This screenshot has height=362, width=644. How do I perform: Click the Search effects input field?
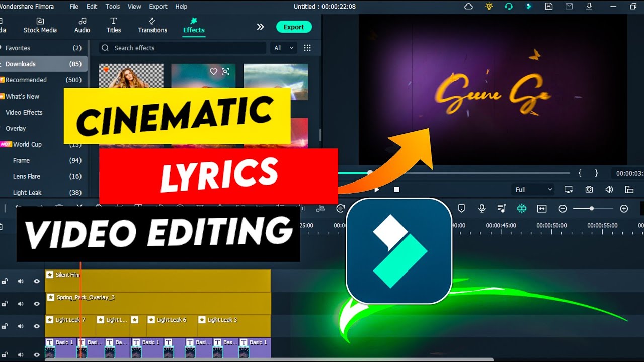(186, 48)
